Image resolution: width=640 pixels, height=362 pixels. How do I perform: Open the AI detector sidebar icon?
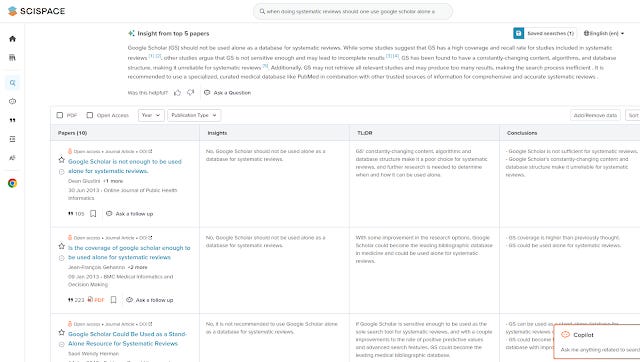point(12,158)
